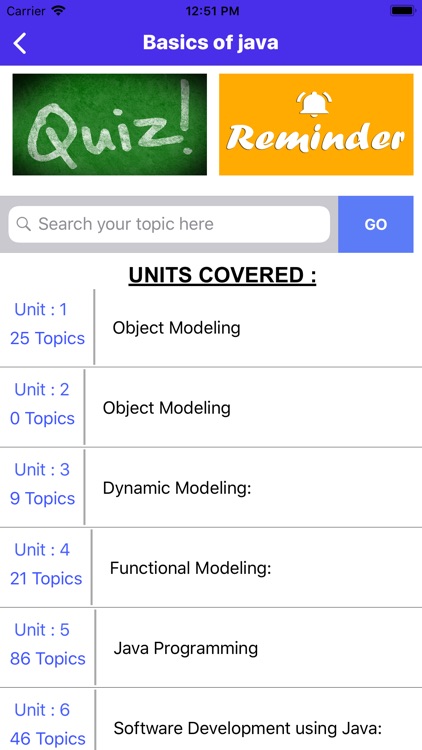Tap '0 Topics' under Unit 2
The height and width of the screenshot is (750, 422).
click(42, 419)
